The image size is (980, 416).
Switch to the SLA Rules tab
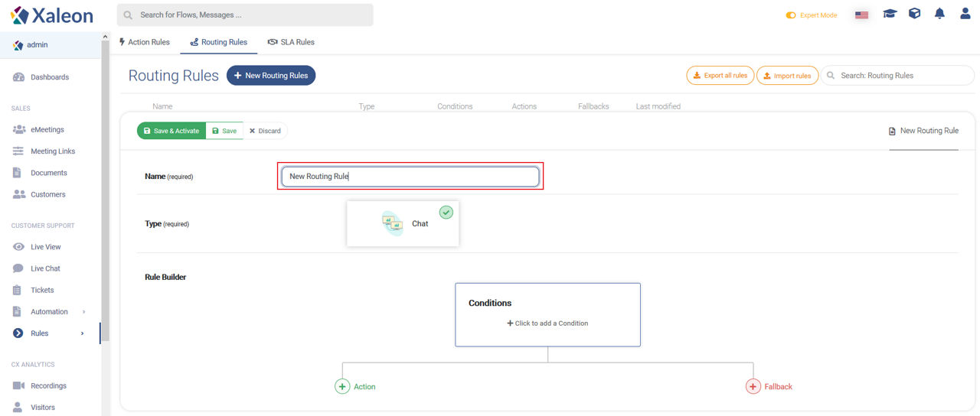point(291,42)
